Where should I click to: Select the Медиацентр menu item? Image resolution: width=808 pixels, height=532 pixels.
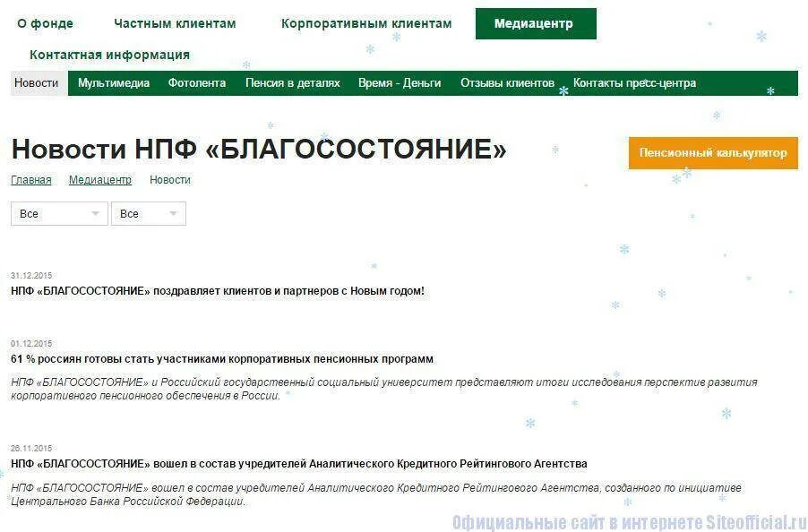[535, 23]
